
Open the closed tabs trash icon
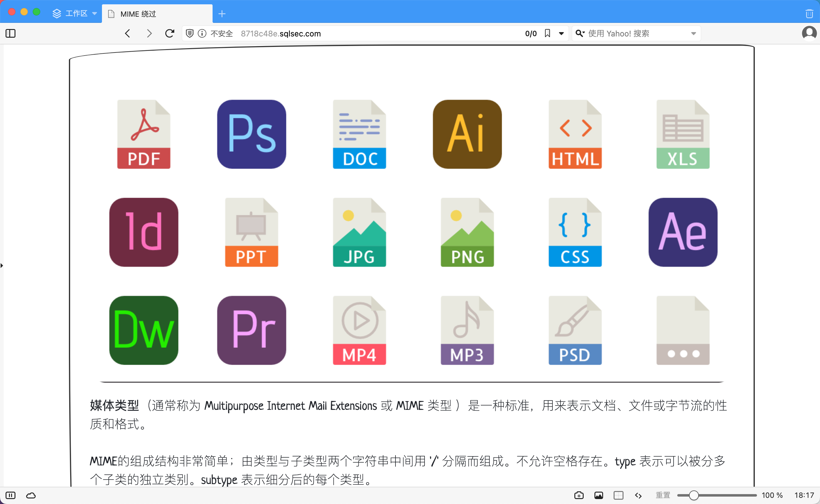click(809, 14)
